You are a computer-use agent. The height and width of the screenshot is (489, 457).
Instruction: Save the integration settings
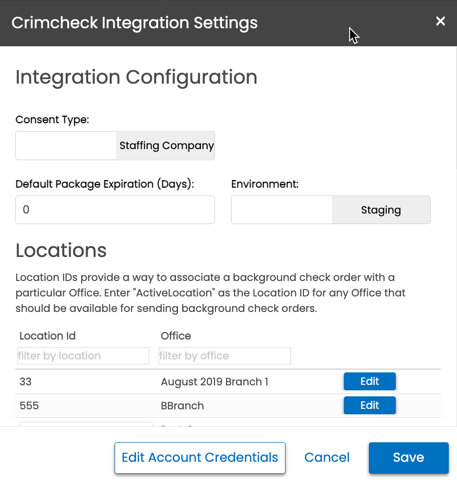409,458
